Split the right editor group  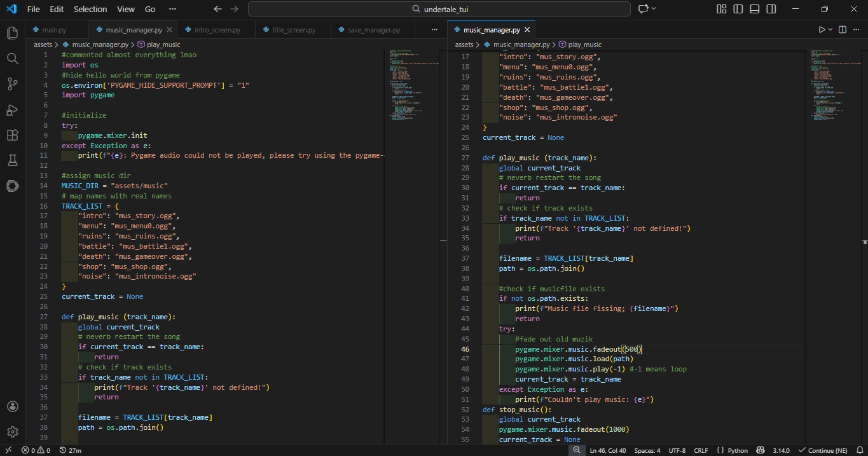click(x=843, y=30)
